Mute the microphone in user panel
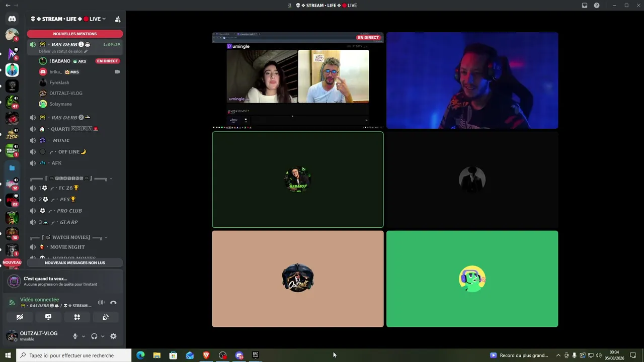 point(75,336)
